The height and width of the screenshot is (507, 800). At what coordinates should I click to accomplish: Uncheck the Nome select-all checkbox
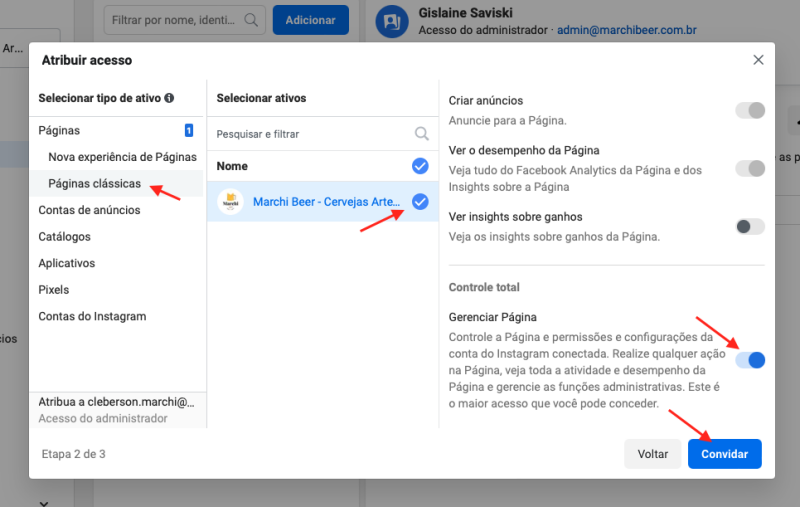click(420, 166)
